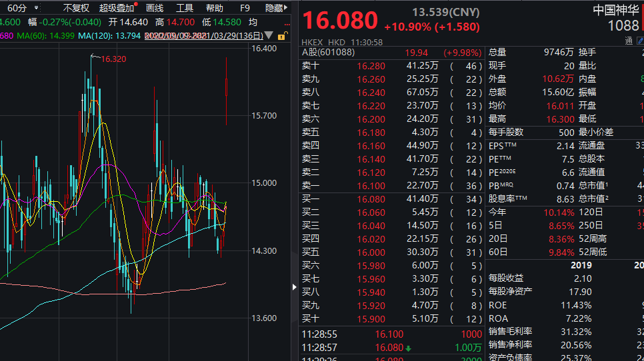
Task: Open the 超级叠加 overlay menu
Action: pos(117,8)
